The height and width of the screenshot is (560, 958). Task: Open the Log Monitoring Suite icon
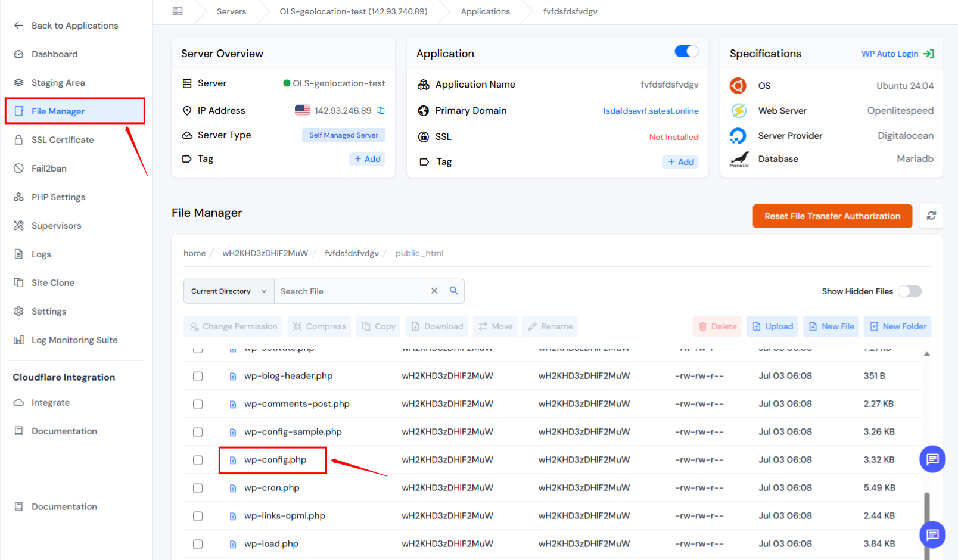[18, 340]
